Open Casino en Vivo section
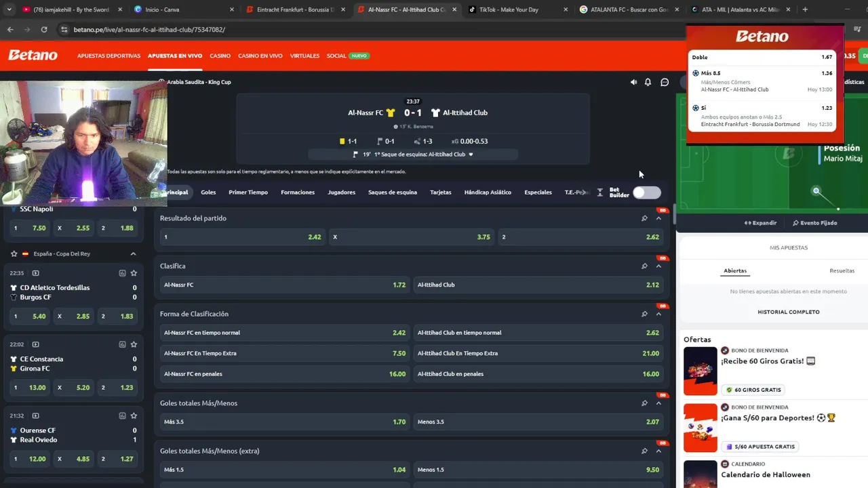The image size is (868, 488). click(260, 56)
